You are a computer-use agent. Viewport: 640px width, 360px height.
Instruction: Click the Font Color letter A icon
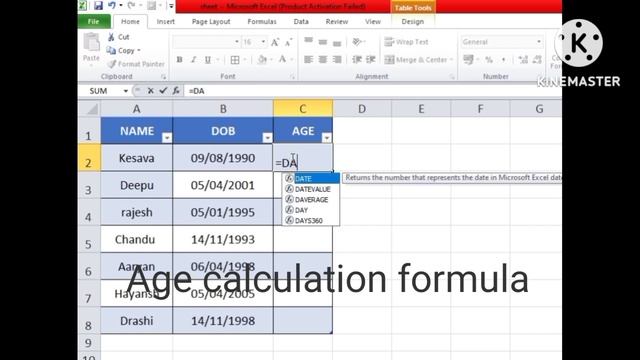[x=282, y=60]
